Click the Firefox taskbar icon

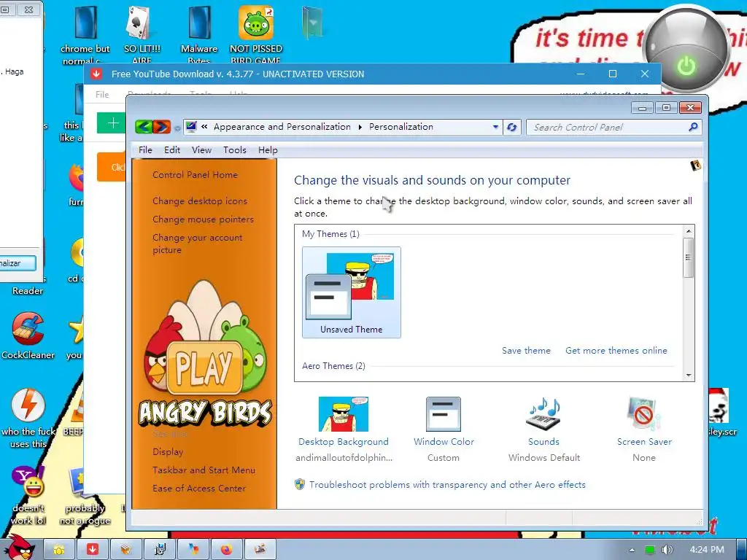pos(226,550)
